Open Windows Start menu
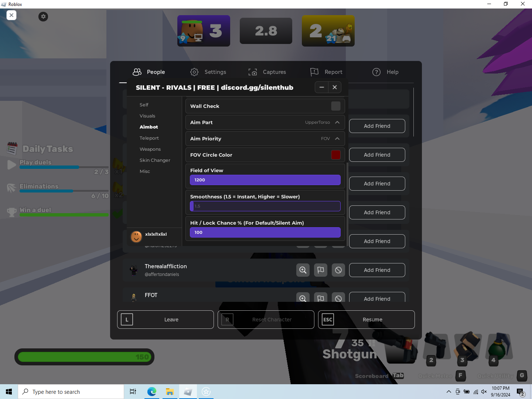The width and height of the screenshot is (532, 399). coord(9,392)
